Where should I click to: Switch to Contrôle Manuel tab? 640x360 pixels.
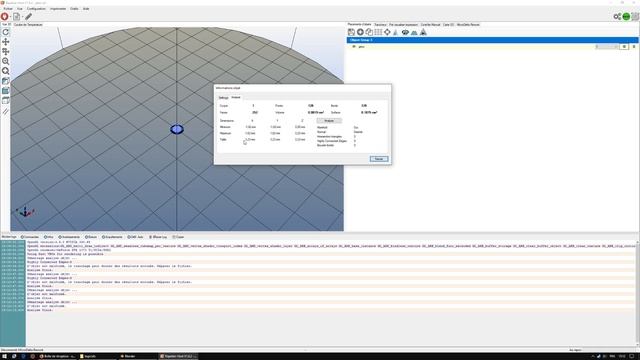pos(430,24)
